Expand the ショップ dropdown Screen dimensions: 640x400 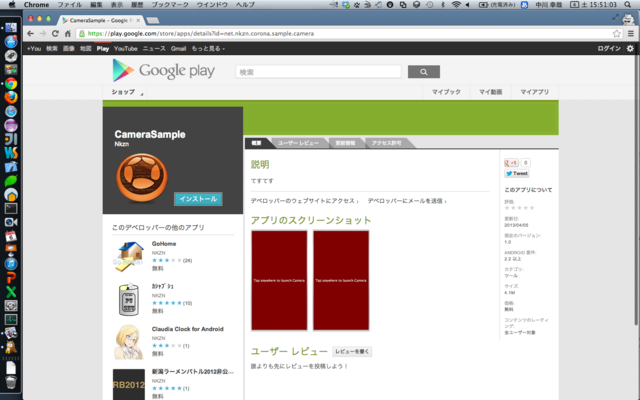[x=127, y=92]
